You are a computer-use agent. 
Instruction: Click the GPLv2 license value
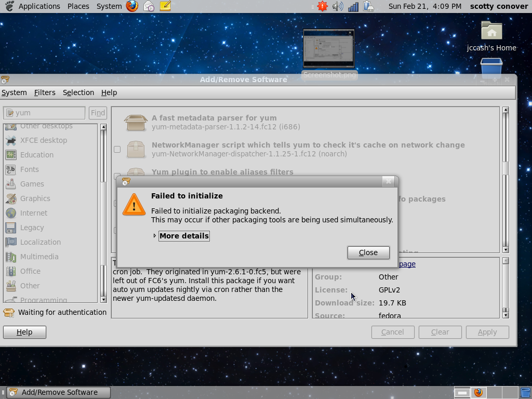tap(389, 290)
